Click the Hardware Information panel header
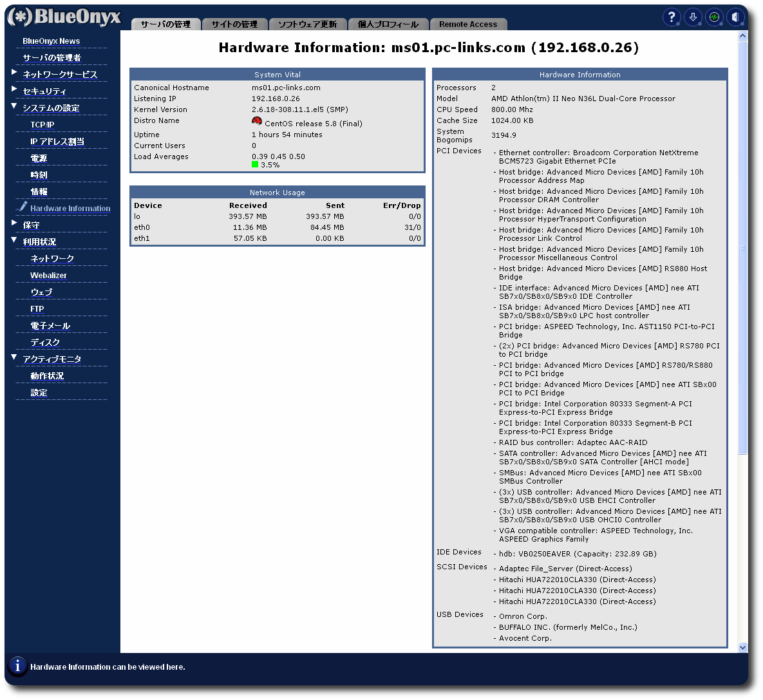 pos(580,75)
